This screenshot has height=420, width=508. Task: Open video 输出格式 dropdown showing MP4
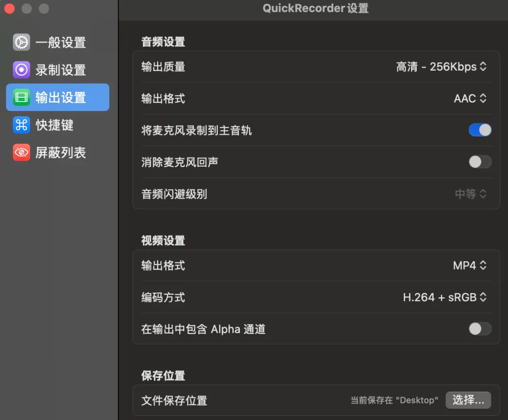tap(470, 266)
